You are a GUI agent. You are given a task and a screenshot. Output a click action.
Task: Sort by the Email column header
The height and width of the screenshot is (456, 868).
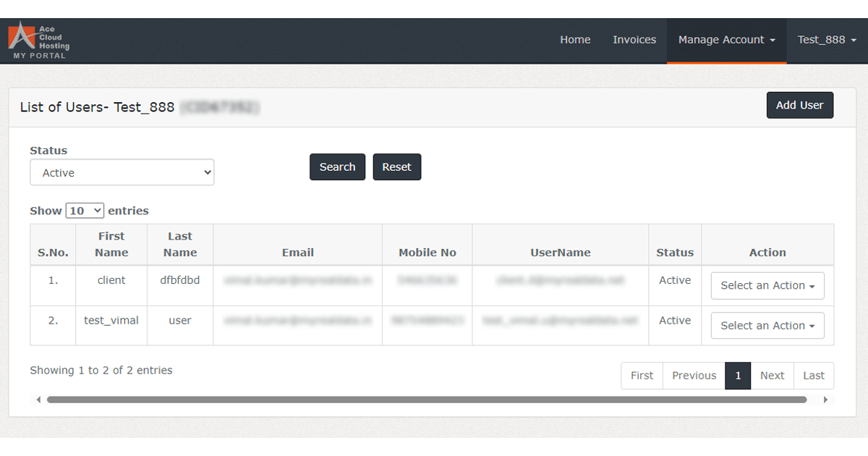click(297, 252)
